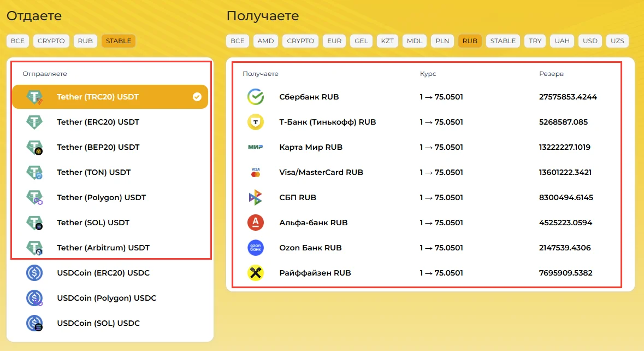Select the STABLE filter under Отдаете
The image size is (644, 351).
(119, 40)
